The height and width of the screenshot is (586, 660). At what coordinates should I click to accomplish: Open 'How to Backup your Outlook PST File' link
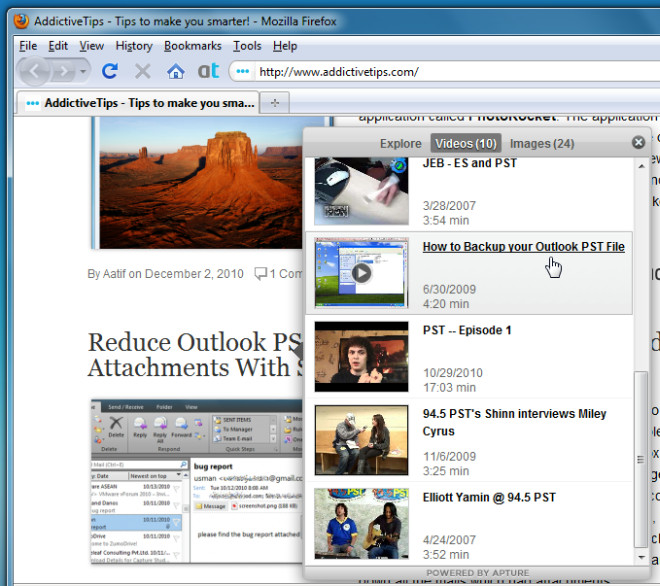pyautogui.click(x=524, y=247)
